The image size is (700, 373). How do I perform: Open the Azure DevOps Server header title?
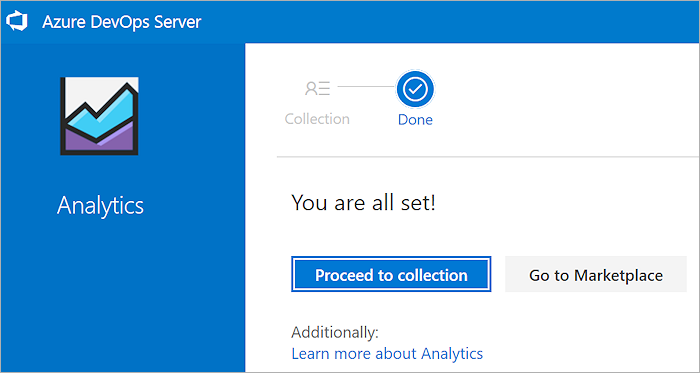[x=121, y=22]
